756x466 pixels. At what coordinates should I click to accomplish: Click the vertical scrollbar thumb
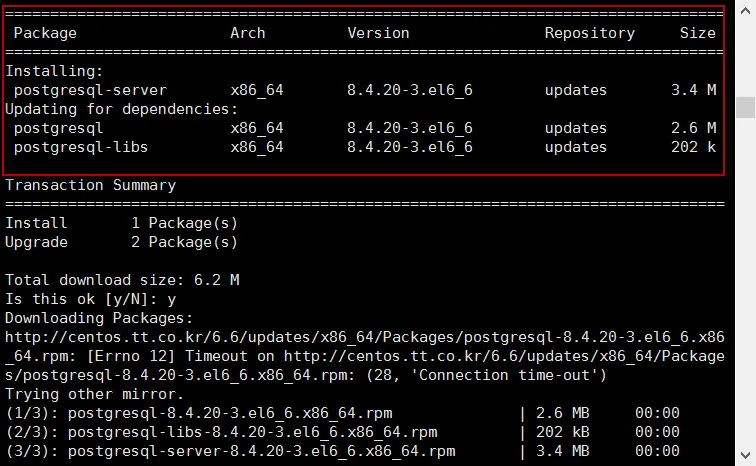pyautogui.click(x=745, y=107)
